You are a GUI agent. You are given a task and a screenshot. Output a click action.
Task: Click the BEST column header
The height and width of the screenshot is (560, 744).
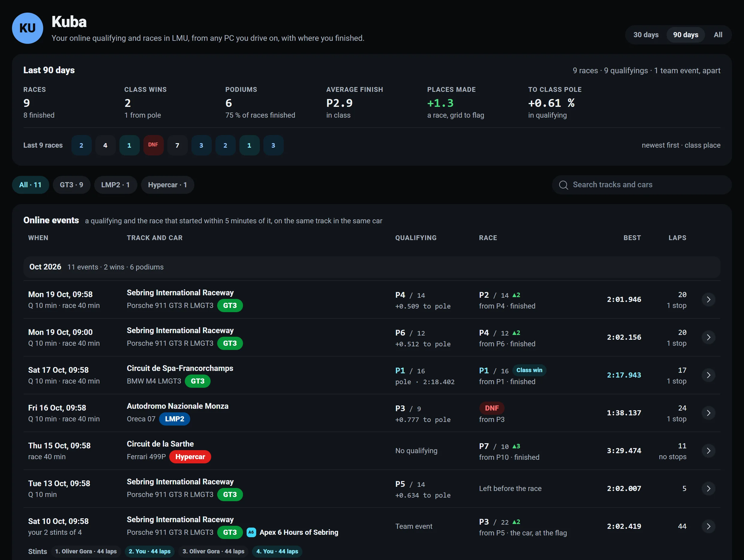632,238
